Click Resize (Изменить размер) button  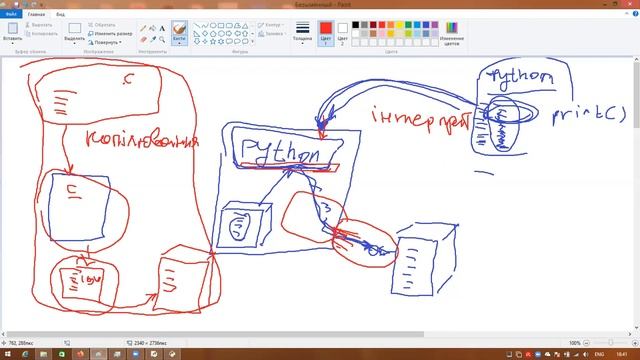pyautogui.click(x=110, y=33)
